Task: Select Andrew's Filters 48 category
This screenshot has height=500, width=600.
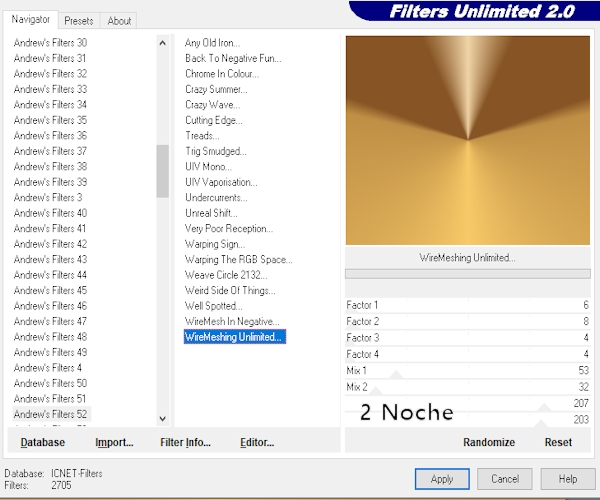Action: pos(50,337)
